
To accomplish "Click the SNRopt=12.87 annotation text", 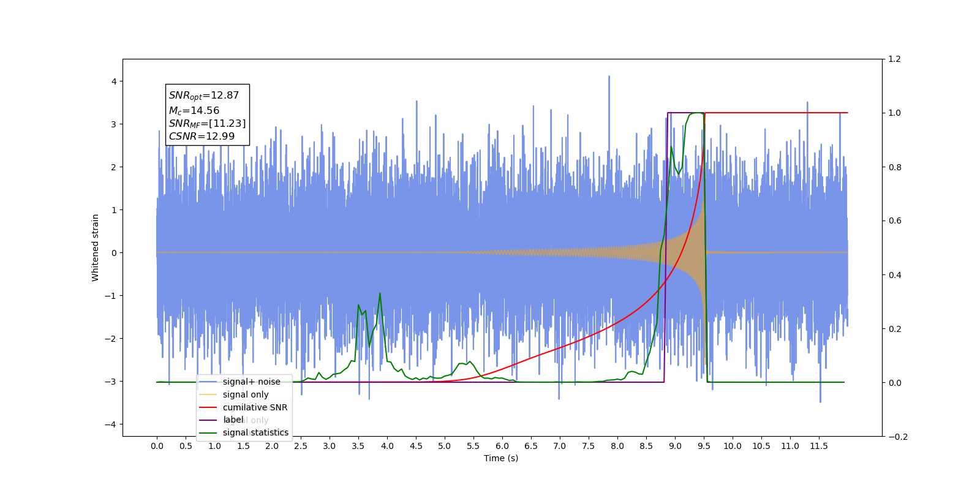I will pos(204,96).
